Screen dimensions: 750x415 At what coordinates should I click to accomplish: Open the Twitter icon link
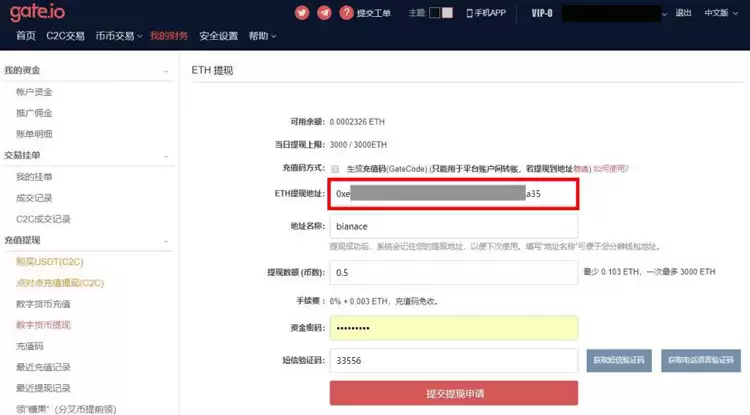click(301, 13)
